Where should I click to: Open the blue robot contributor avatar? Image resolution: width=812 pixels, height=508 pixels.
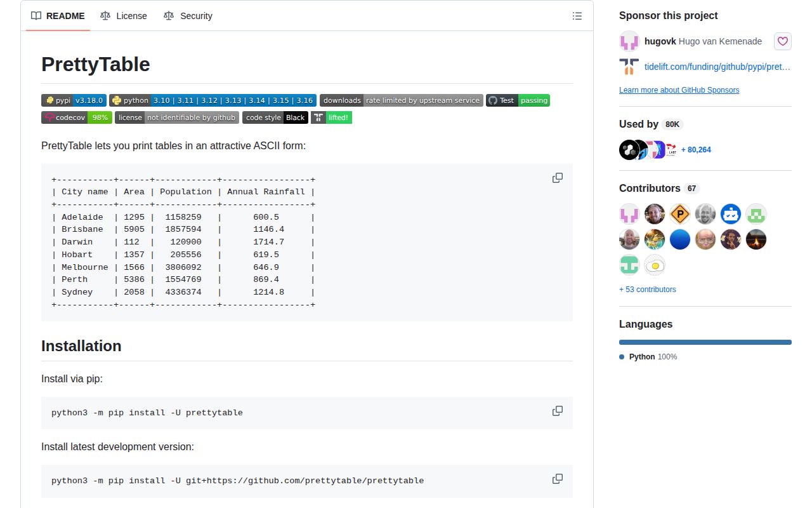731,214
